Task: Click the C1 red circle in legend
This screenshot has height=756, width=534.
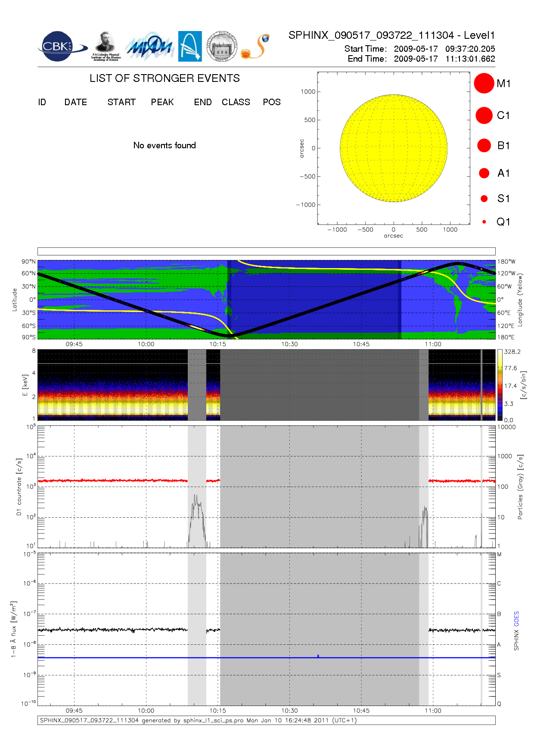Action: [484, 116]
